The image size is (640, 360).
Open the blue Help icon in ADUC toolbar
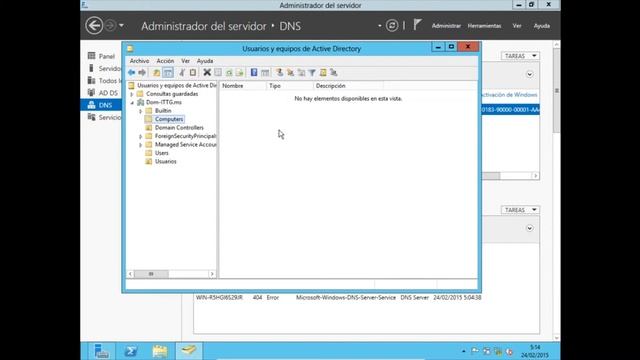pyautogui.click(x=254, y=73)
